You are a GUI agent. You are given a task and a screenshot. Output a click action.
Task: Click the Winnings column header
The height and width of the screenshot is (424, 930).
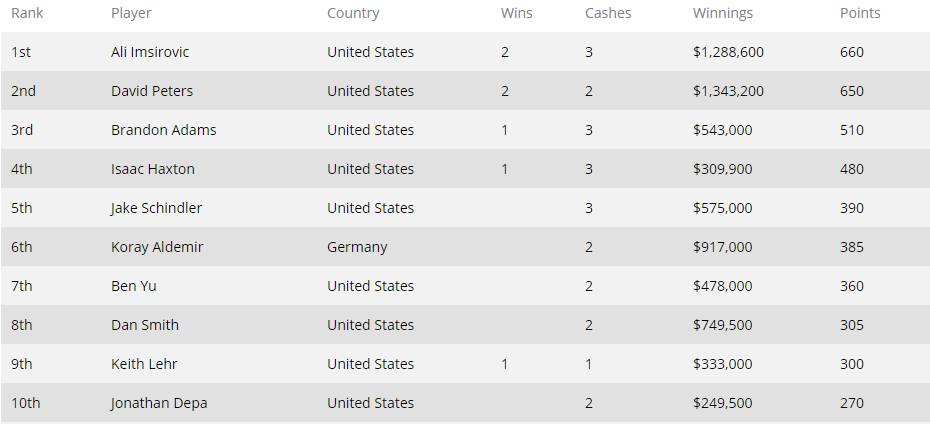[x=722, y=13]
